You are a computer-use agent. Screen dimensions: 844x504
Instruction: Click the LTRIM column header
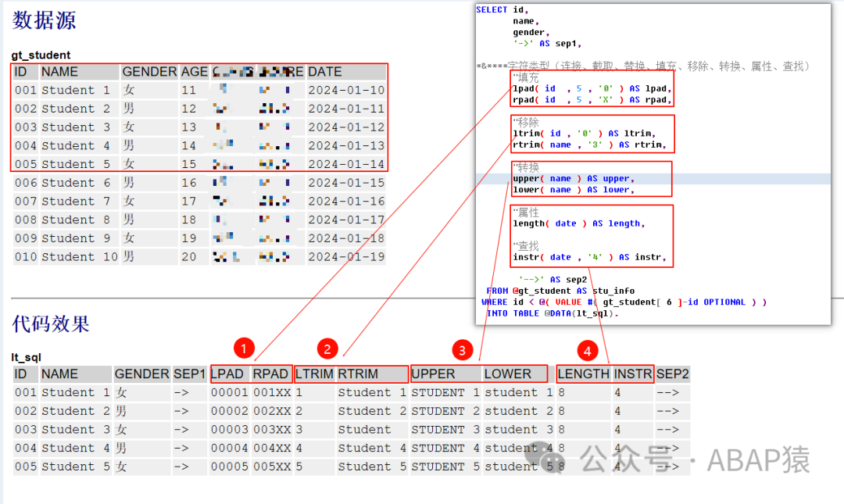(x=315, y=374)
